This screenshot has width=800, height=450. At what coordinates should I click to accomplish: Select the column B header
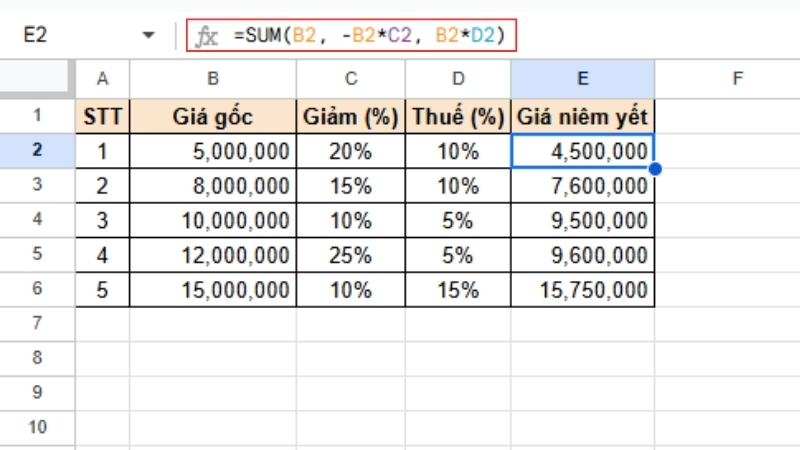click(212, 78)
